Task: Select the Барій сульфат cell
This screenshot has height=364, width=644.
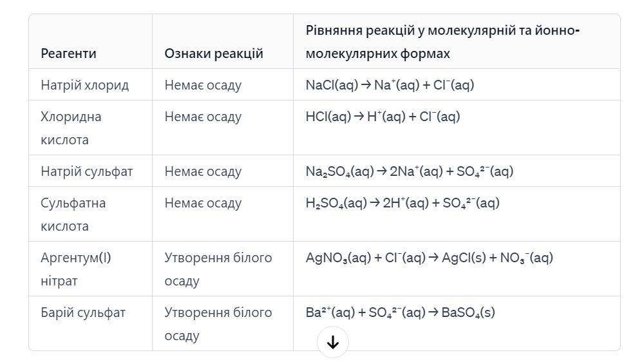Action: [x=83, y=313]
